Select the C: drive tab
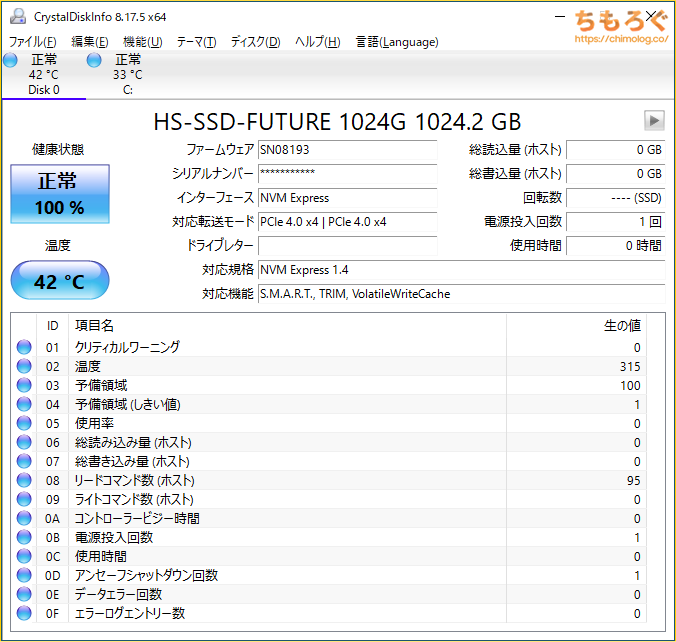The height and width of the screenshot is (642, 676). (x=128, y=75)
